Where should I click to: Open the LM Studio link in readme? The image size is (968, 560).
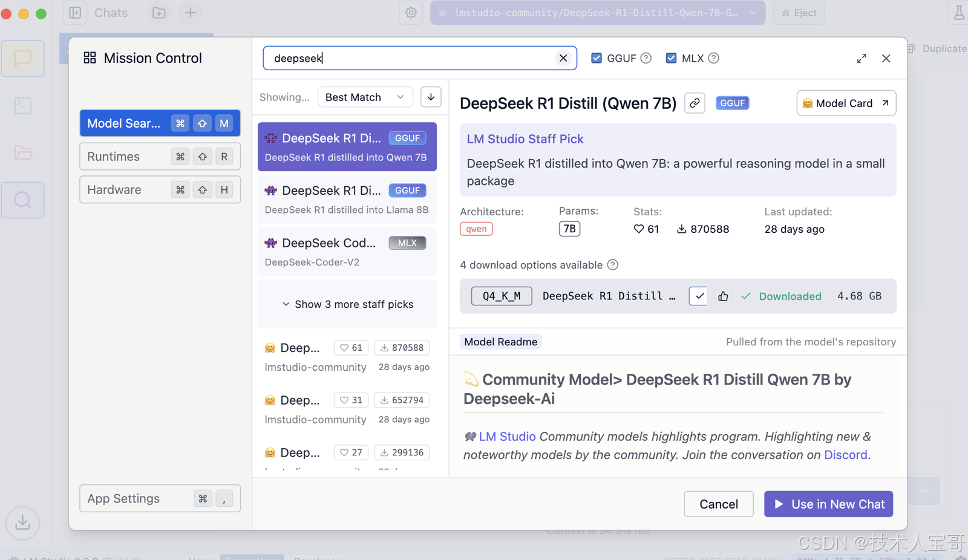click(x=507, y=437)
